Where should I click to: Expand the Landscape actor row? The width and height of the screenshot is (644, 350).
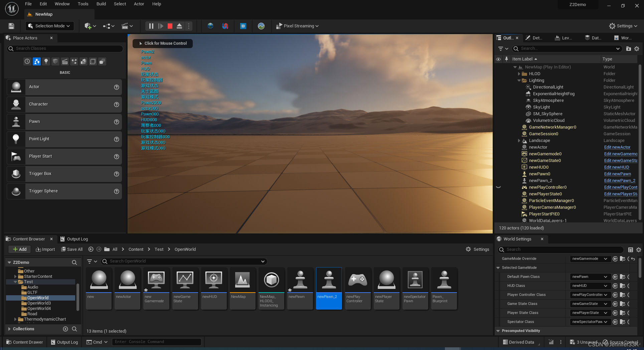point(519,141)
